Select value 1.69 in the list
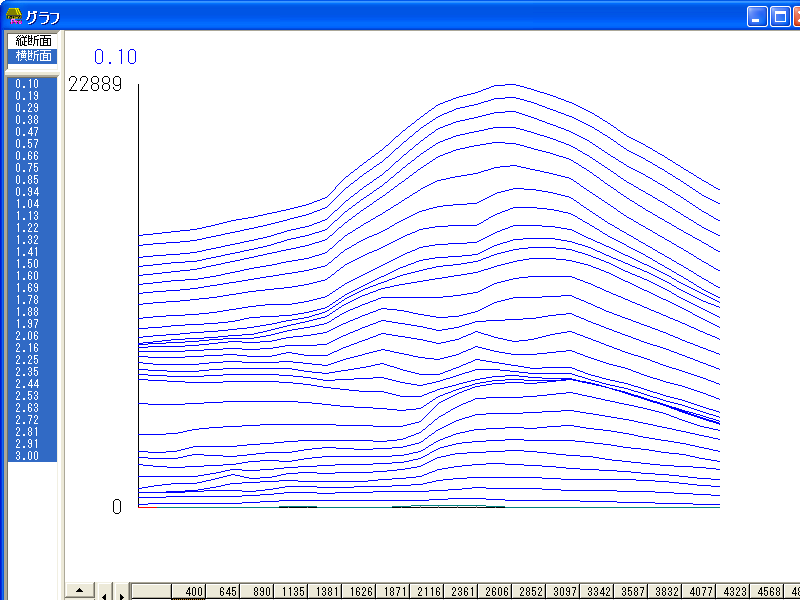Image resolution: width=800 pixels, height=600 pixels. tap(33, 288)
